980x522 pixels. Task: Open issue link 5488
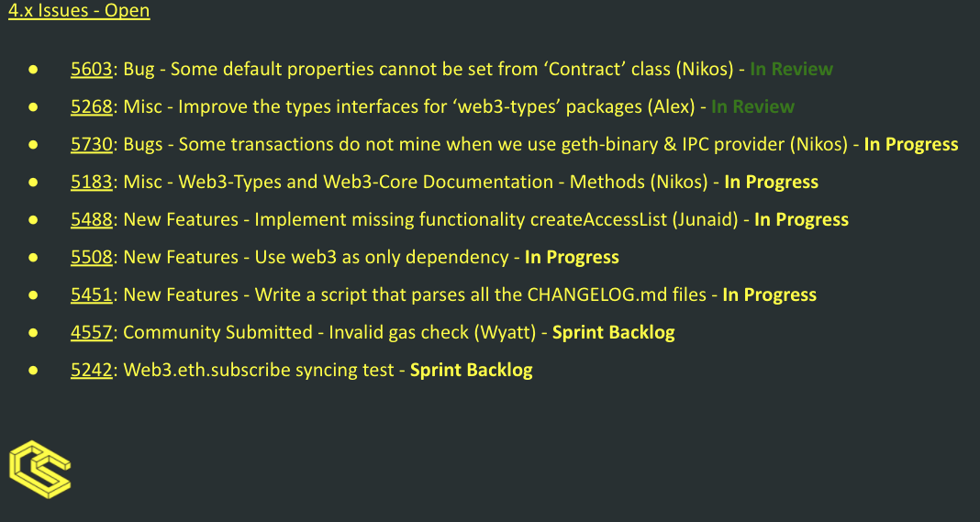tap(91, 219)
